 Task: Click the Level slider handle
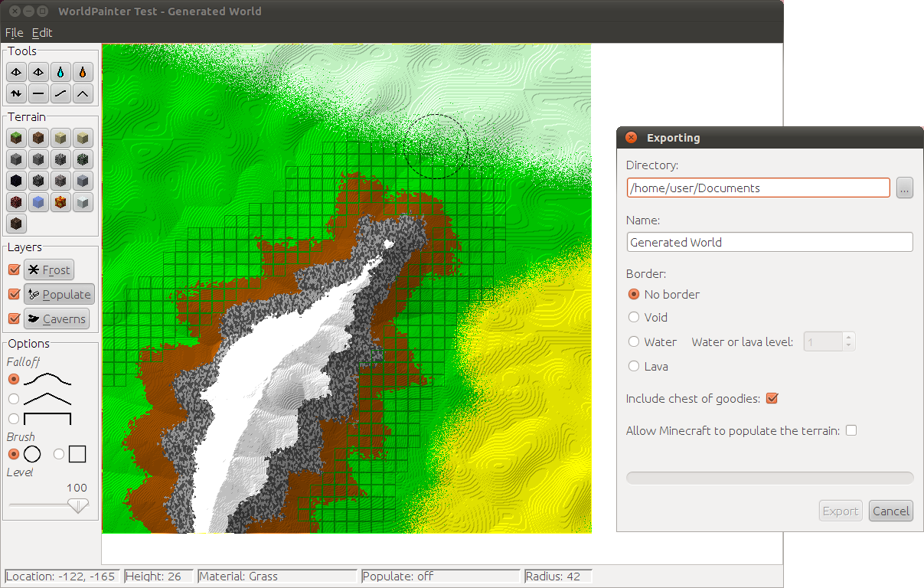click(x=77, y=505)
